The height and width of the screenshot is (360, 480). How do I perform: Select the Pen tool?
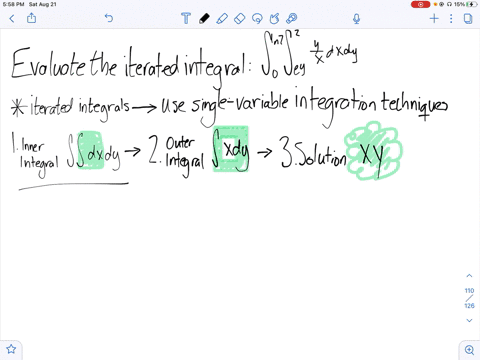(x=204, y=18)
